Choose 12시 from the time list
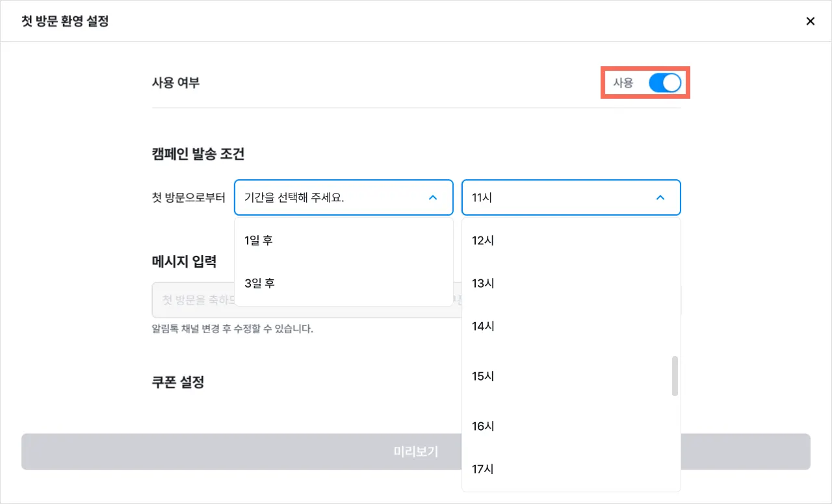This screenshot has width=832, height=504. [x=483, y=240]
